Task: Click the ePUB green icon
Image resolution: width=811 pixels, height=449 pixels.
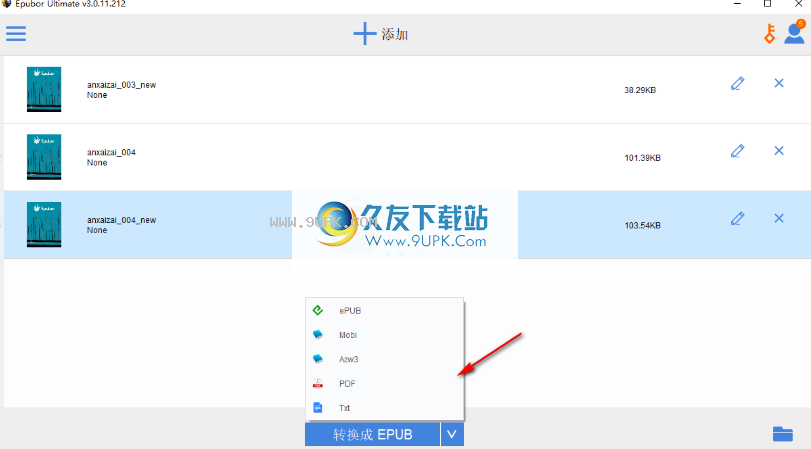Action: [x=318, y=310]
